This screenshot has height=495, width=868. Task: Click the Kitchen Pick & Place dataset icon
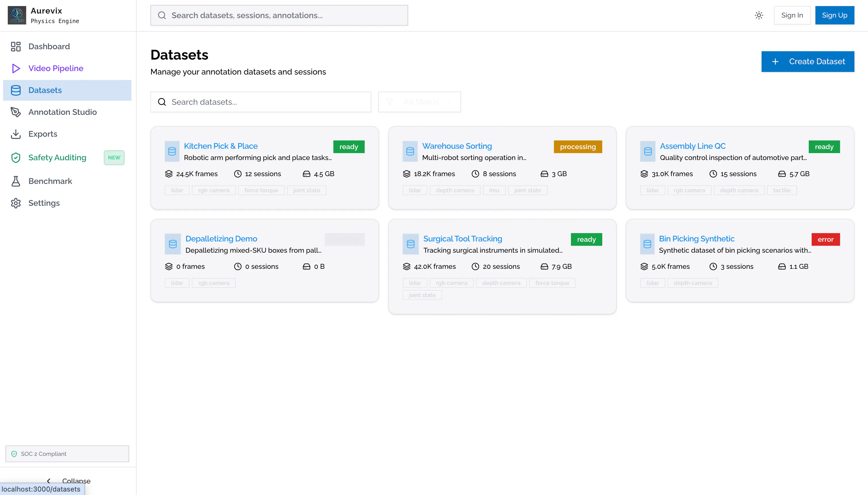point(172,151)
